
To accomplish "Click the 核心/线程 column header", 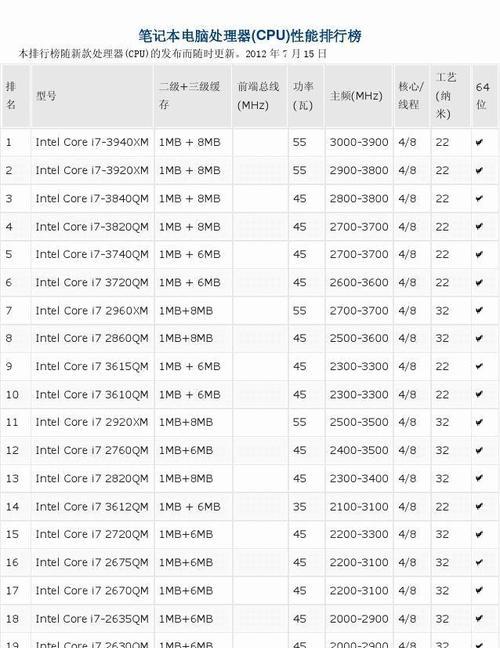I will pyautogui.click(x=411, y=95).
